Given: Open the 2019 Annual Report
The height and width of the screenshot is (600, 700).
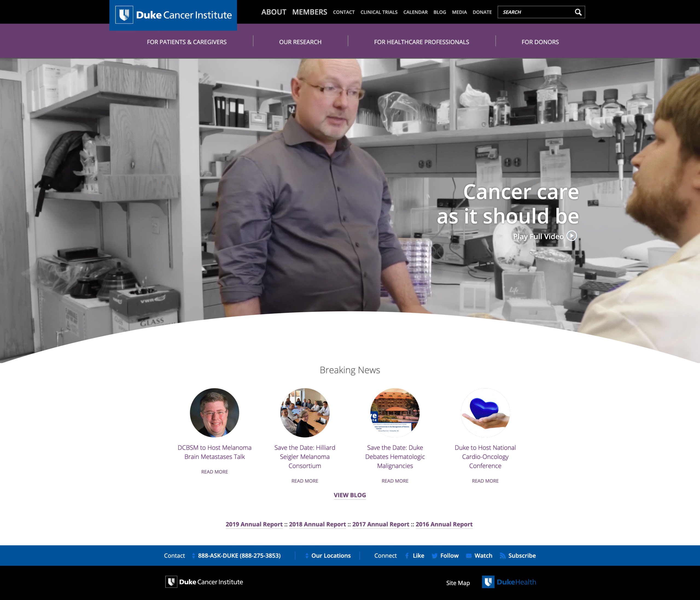Looking at the screenshot, I should [x=254, y=524].
